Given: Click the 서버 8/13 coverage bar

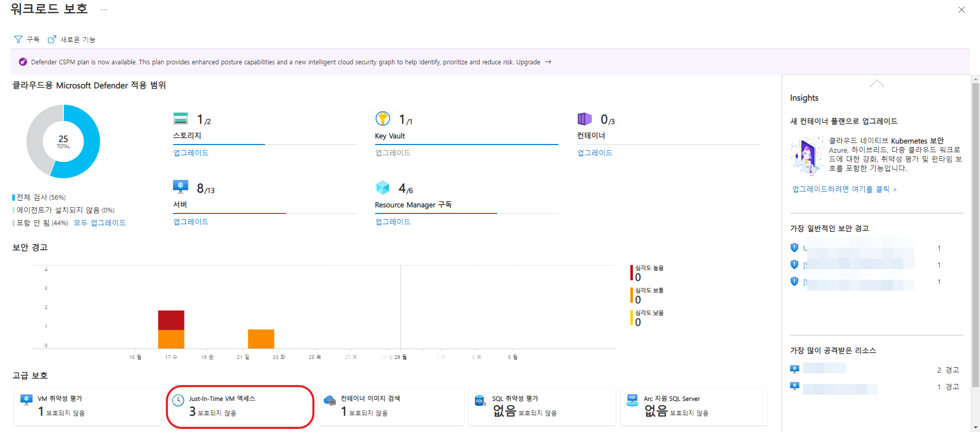Looking at the screenshot, I should point(265,213).
